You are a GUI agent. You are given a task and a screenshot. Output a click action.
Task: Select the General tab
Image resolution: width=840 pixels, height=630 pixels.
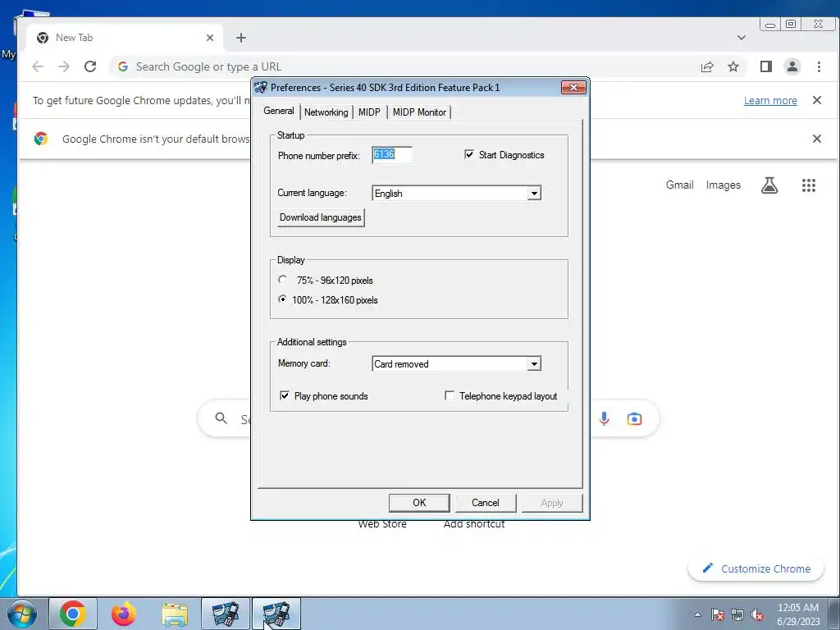pyautogui.click(x=279, y=111)
